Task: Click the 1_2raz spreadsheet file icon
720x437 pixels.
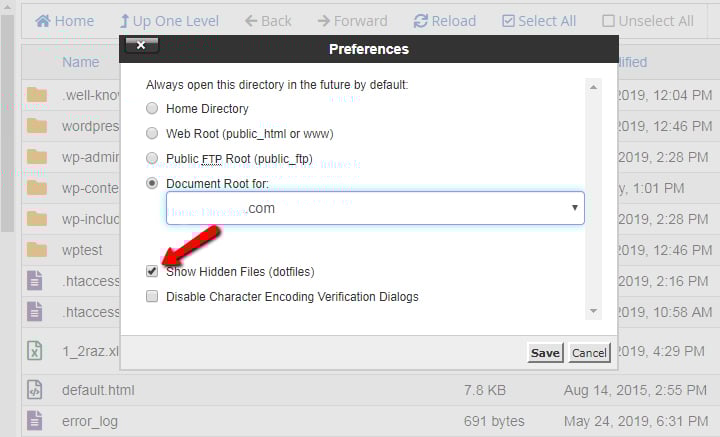Action: click(35, 351)
